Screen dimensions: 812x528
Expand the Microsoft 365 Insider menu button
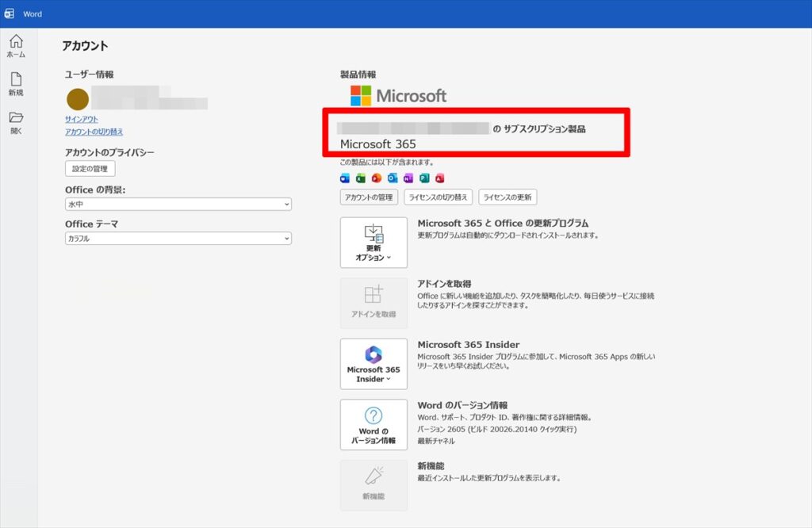click(x=373, y=364)
